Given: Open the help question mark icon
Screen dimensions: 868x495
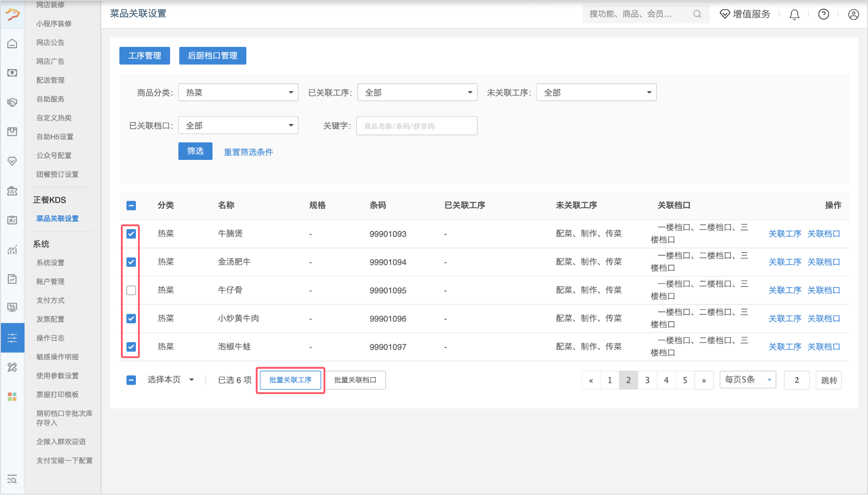Looking at the screenshot, I should 824,14.
